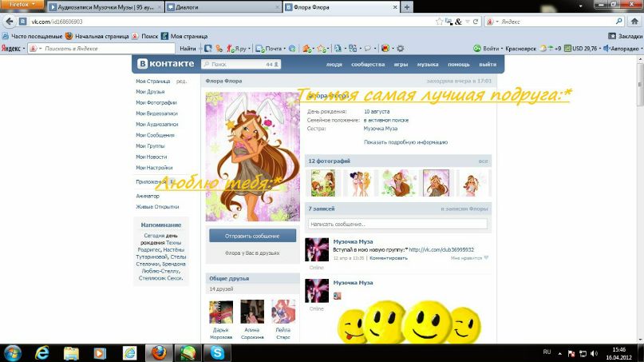Open сообщества in VK top menu
The height and width of the screenshot is (362, 644).
click(x=368, y=65)
